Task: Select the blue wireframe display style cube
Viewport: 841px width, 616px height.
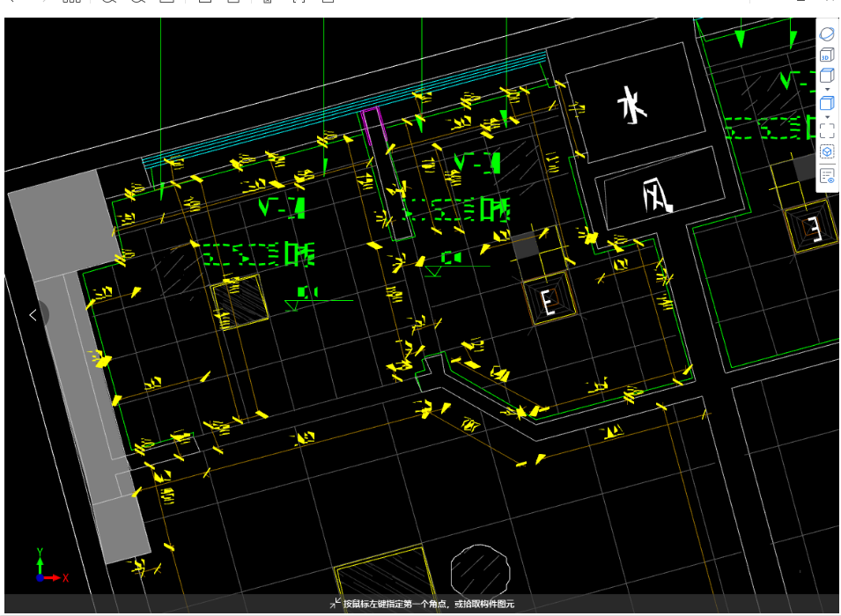Action: [827, 103]
